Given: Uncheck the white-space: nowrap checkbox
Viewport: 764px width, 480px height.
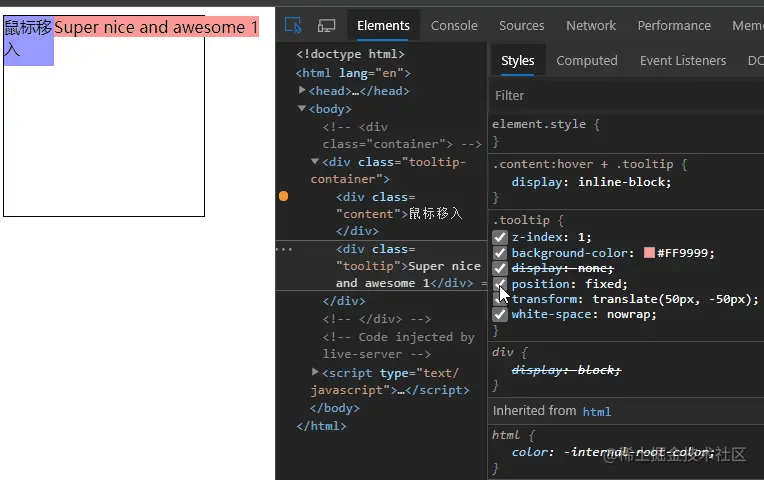Looking at the screenshot, I should [499, 314].
